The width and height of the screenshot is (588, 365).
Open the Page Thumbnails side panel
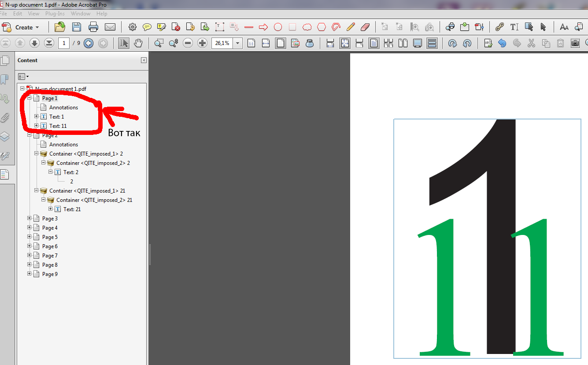coord(5,60)
